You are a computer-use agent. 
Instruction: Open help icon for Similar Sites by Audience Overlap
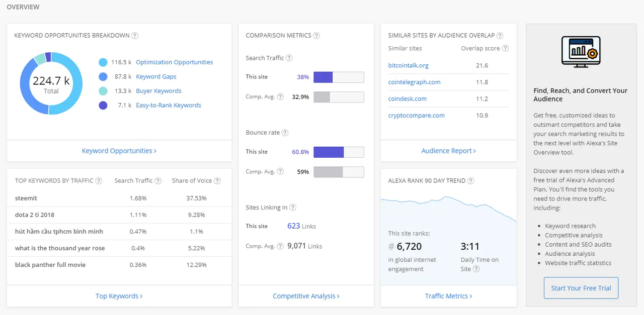[x=500, y=36]
